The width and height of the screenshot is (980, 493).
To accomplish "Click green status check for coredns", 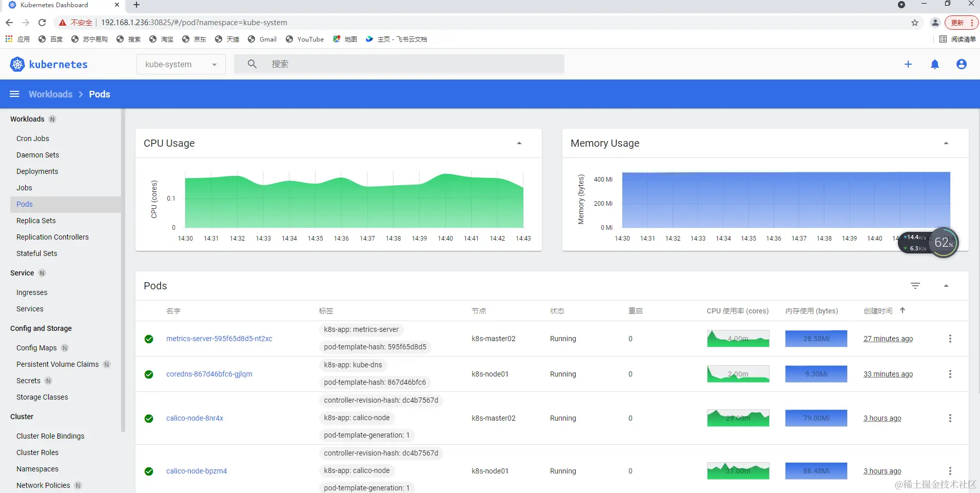I will (149, 374).
